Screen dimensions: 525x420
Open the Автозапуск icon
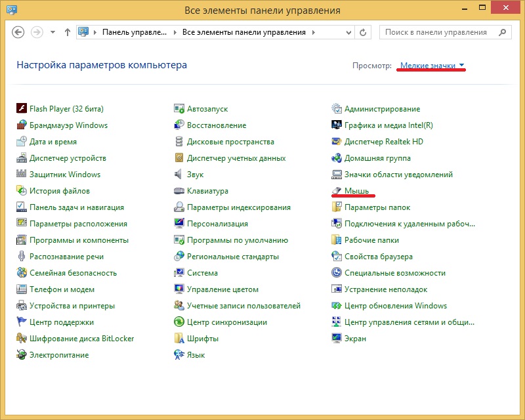pyautogui.click(x=179, y=108)
